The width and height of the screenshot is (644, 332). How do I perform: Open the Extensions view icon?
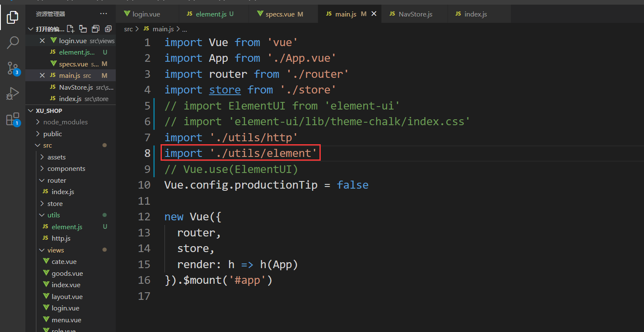point(13,119)
